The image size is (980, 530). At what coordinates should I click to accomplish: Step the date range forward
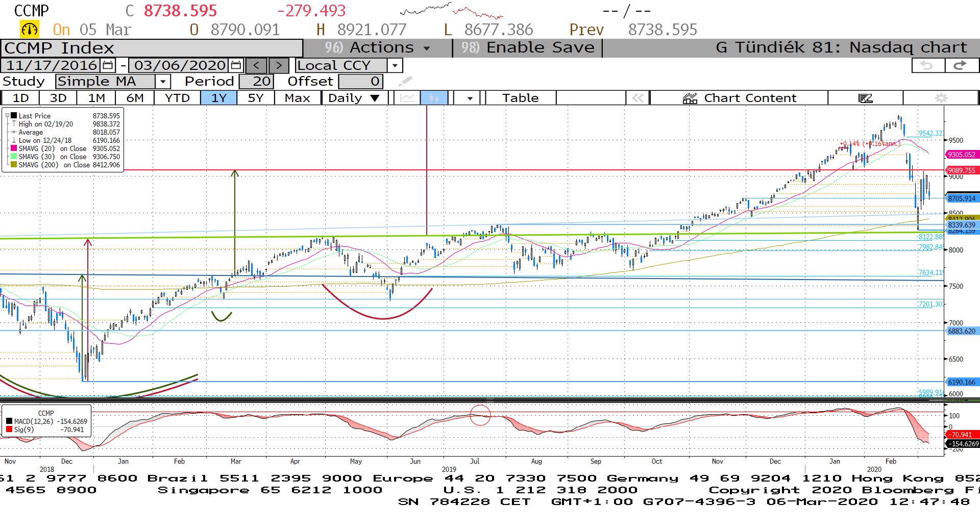coord(279,65)
